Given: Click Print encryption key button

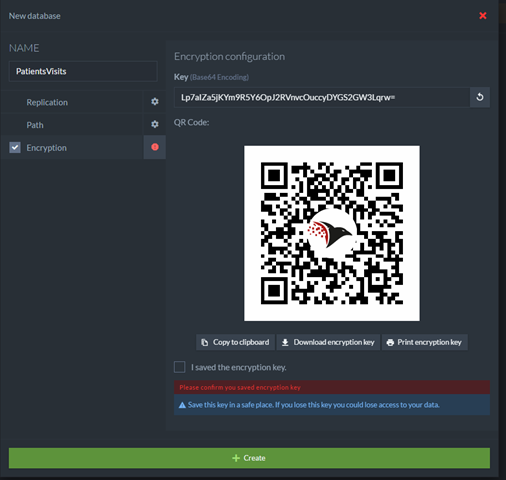Looking at the screenshot, I should (425, 342).
